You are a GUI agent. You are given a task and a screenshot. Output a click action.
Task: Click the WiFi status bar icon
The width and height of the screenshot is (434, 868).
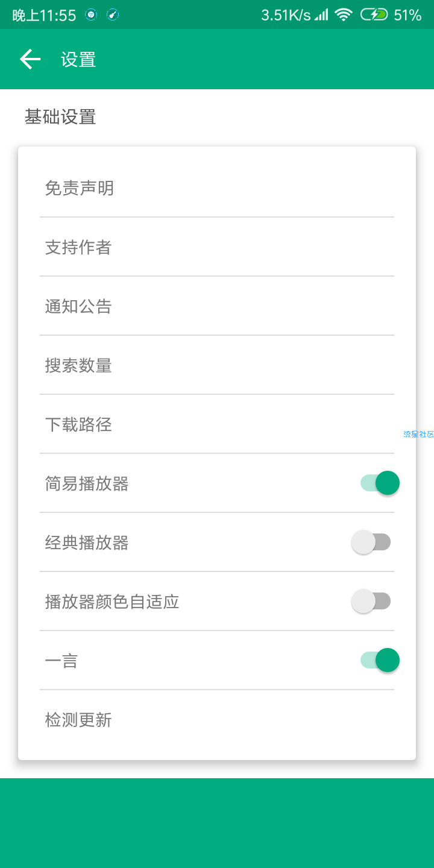click(344, 15)
